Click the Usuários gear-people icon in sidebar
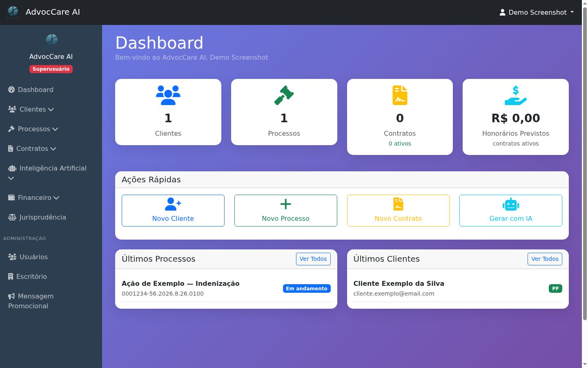Screen dimensions: 588x368 click(12, 257)
